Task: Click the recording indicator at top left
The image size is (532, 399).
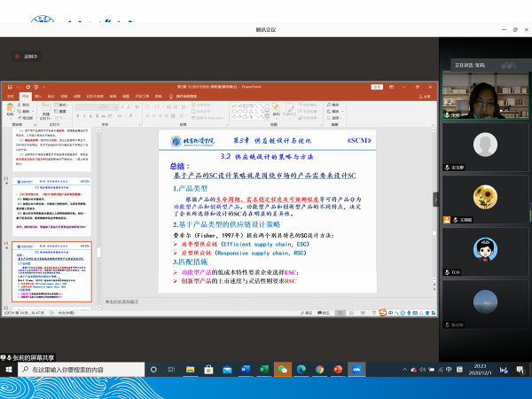Action: click(x=28, y=57)
